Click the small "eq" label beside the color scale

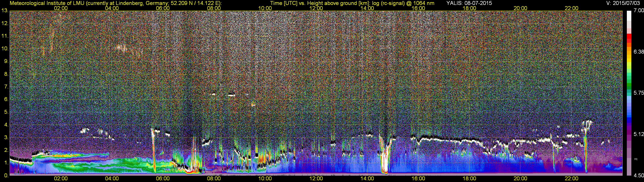click(636, 159)
